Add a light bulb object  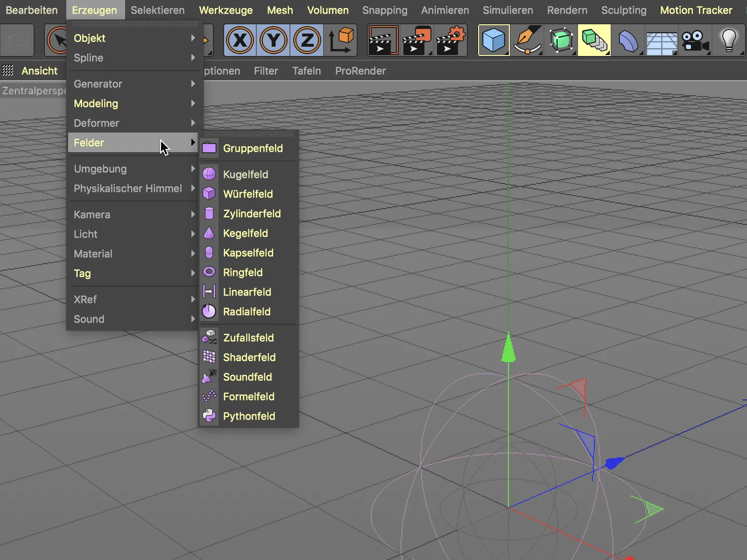tap(729, 41)
